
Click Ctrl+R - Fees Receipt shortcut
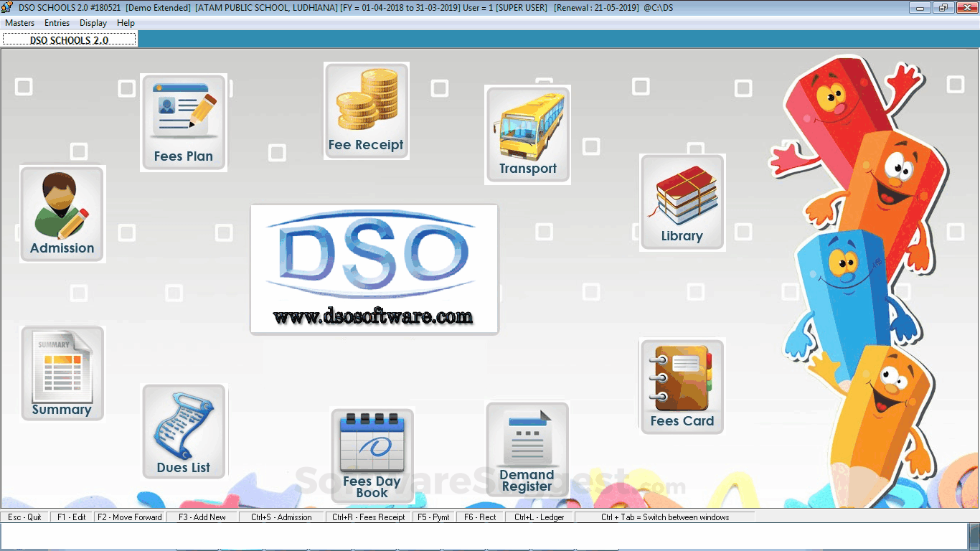[x=369, y=517]
